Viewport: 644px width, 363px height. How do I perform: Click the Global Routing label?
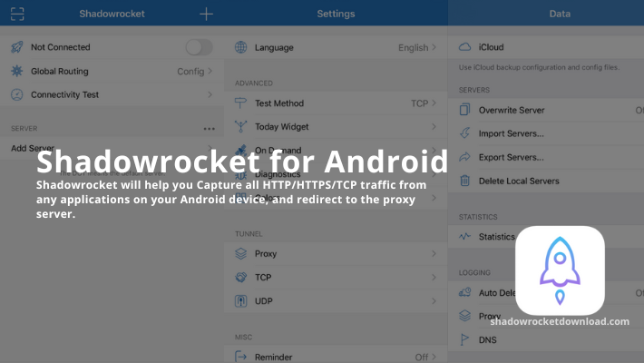[x=60, y=71]
